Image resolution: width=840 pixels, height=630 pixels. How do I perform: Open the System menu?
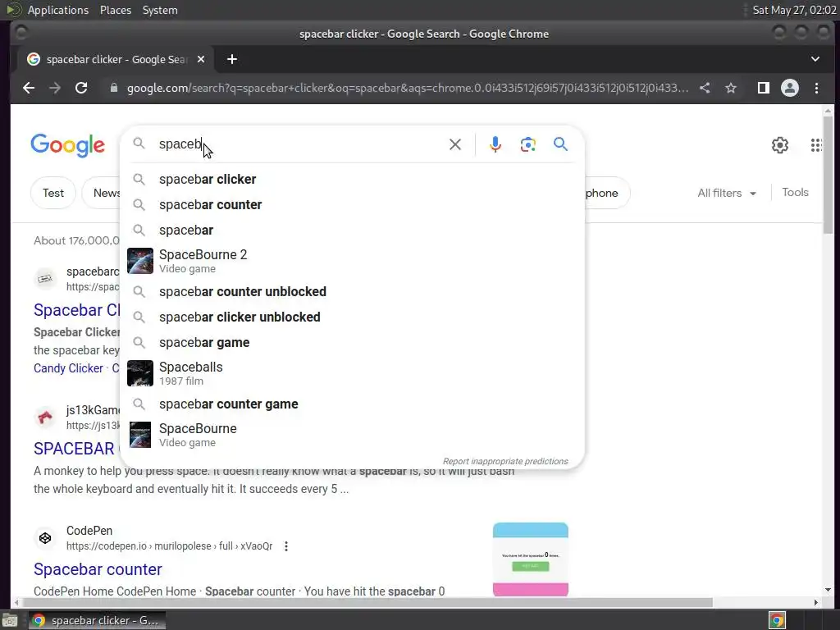point(160,10)
